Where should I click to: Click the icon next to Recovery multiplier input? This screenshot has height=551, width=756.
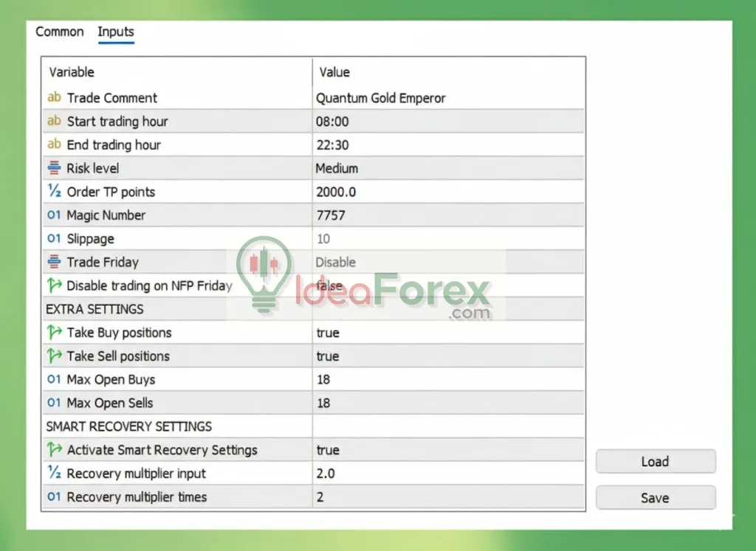coord(54,474)
